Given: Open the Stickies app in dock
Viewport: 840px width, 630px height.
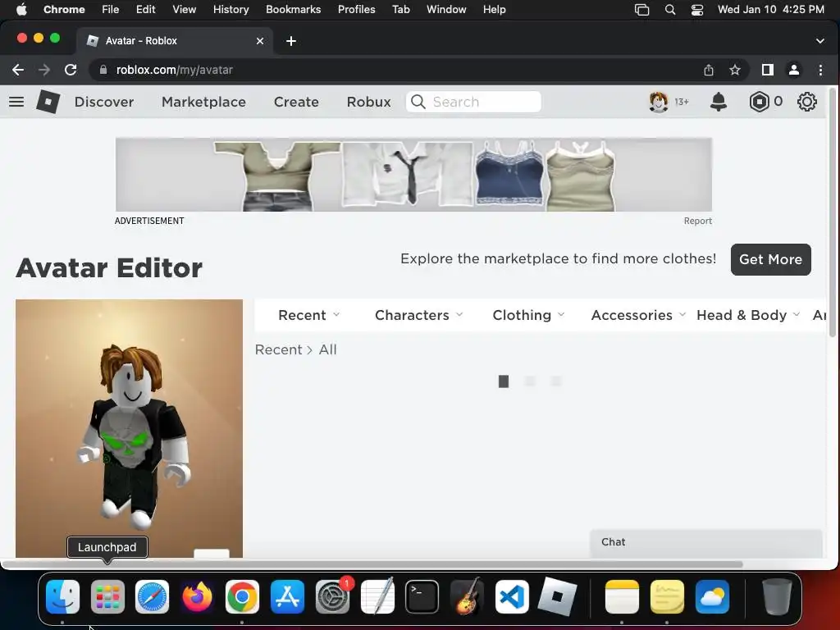Looking at the screenshot, I should coord(667,597).
